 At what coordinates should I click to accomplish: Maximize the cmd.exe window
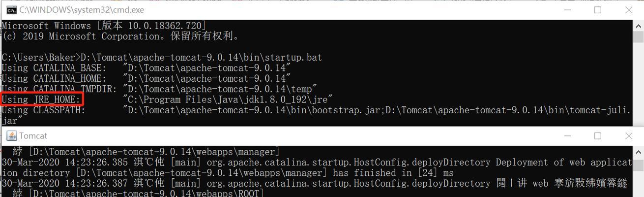[x=598, y=10]
